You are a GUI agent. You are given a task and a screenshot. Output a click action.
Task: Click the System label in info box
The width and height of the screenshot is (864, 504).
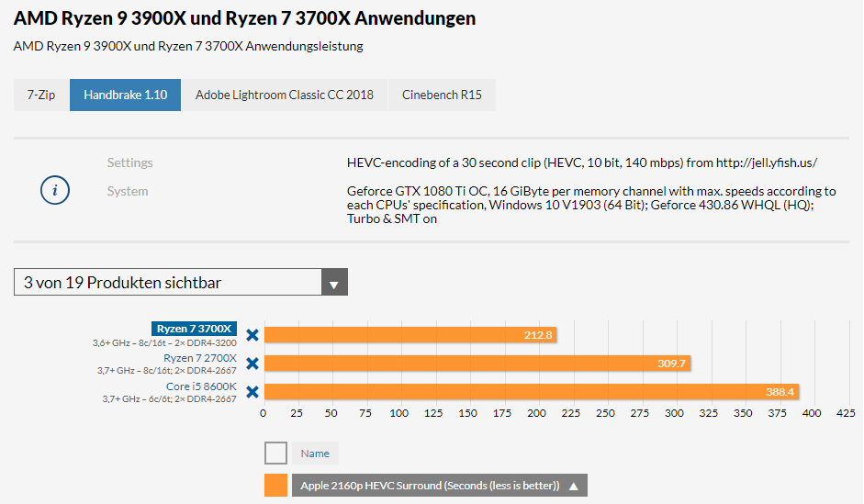[128, 191]
